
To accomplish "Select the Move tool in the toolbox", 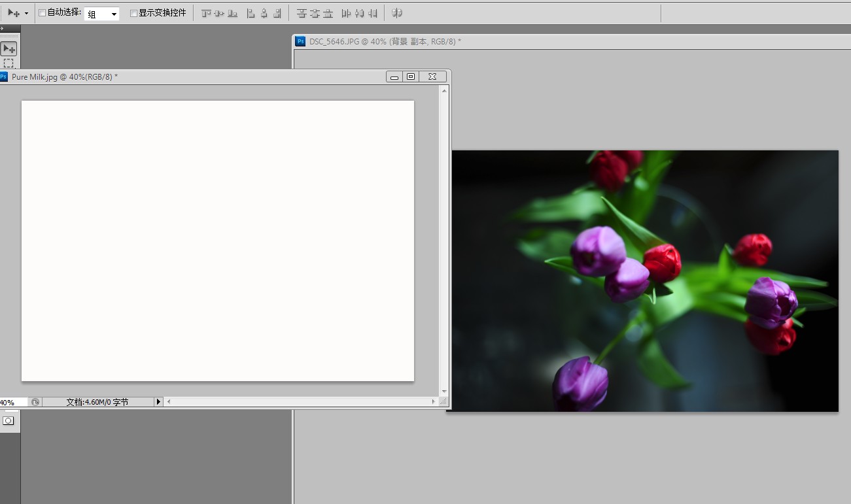I will coord(9,49).
